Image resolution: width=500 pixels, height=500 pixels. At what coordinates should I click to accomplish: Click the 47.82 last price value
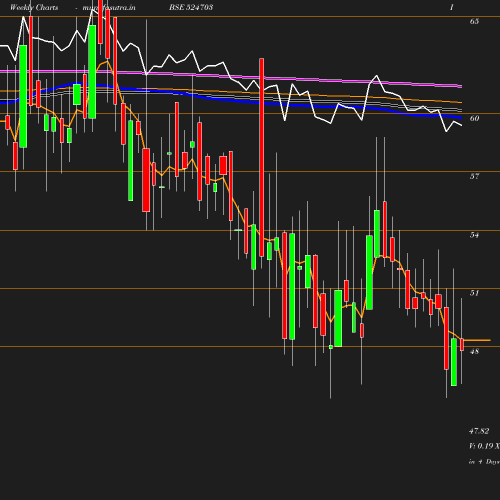coord(479,431)
